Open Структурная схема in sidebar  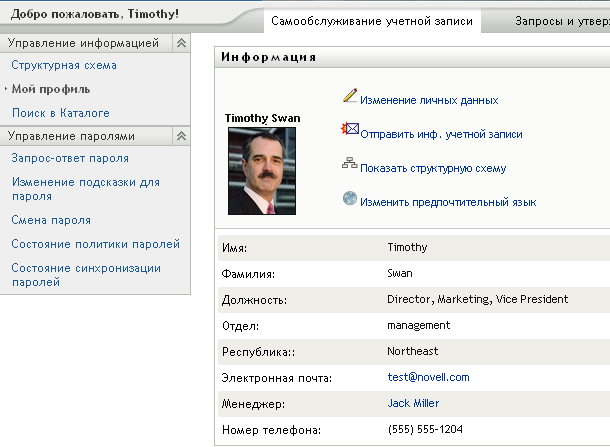point(64,66)
